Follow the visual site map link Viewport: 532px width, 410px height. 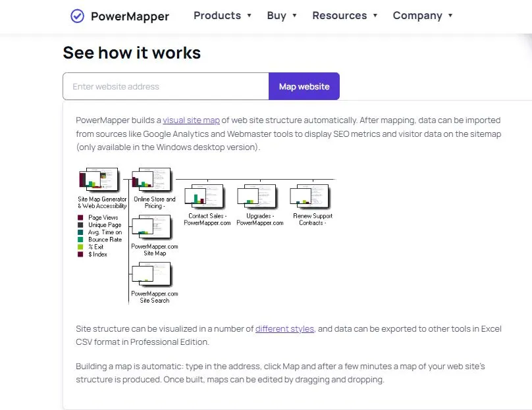click(192, 120)
